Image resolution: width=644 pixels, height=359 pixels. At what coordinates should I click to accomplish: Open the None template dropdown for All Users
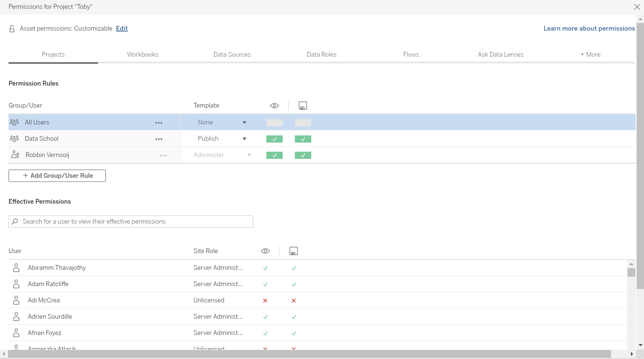coord(222,122)
